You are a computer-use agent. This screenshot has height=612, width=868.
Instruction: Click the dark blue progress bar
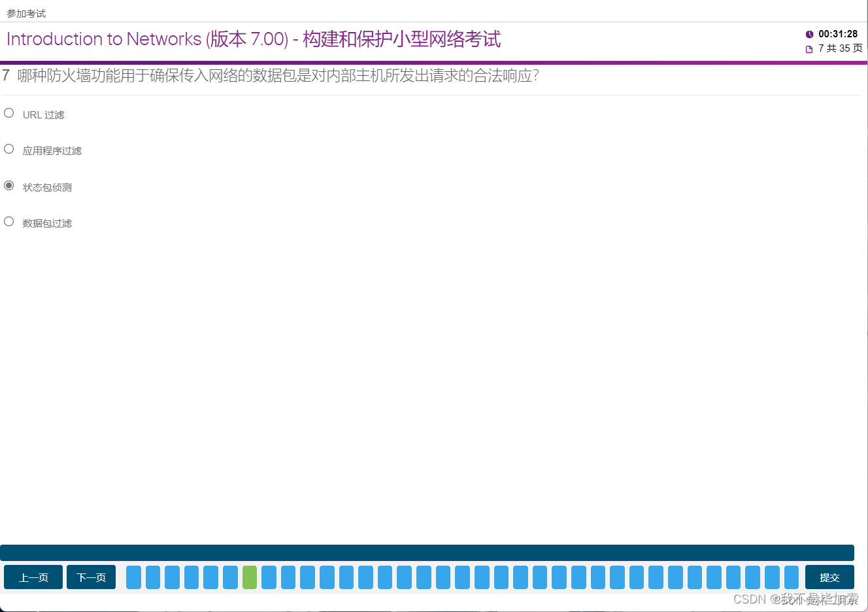click(x=427, y=552)
